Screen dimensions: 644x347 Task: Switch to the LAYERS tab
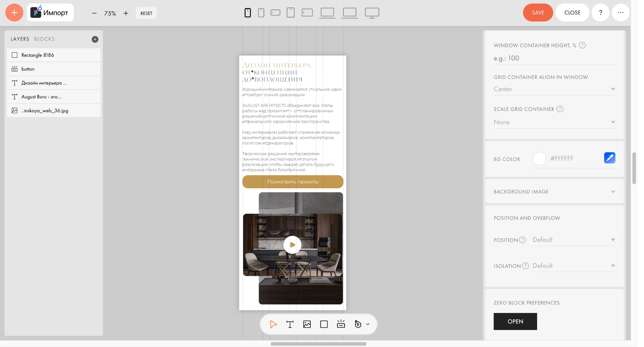tap(20, 39)
